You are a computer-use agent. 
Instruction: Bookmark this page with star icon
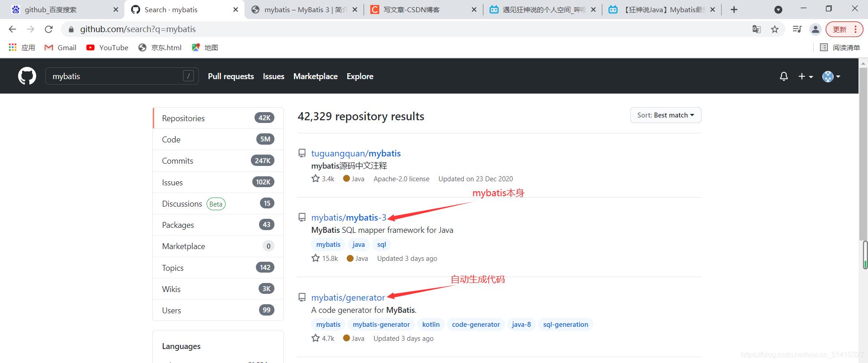click(x=775, y=29)
